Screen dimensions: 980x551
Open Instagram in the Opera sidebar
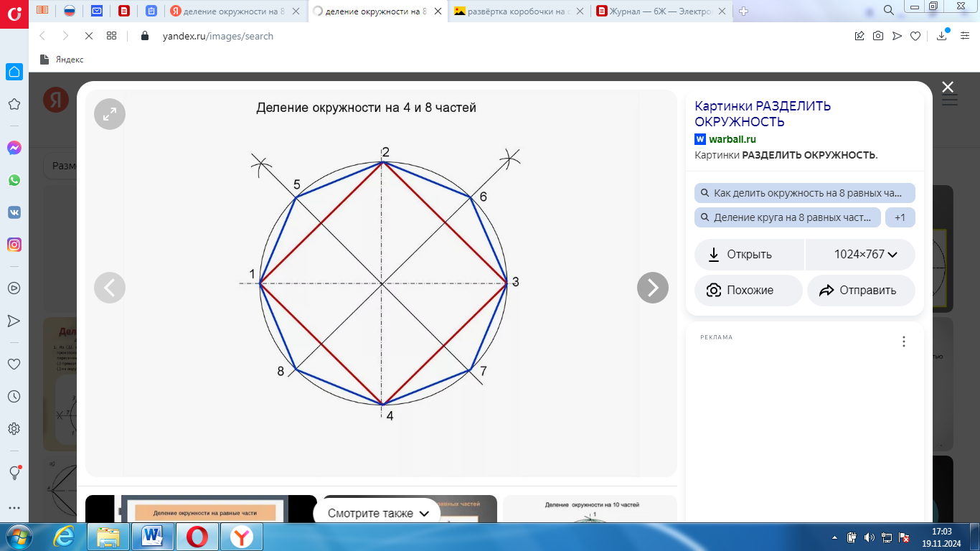point(14,245)
